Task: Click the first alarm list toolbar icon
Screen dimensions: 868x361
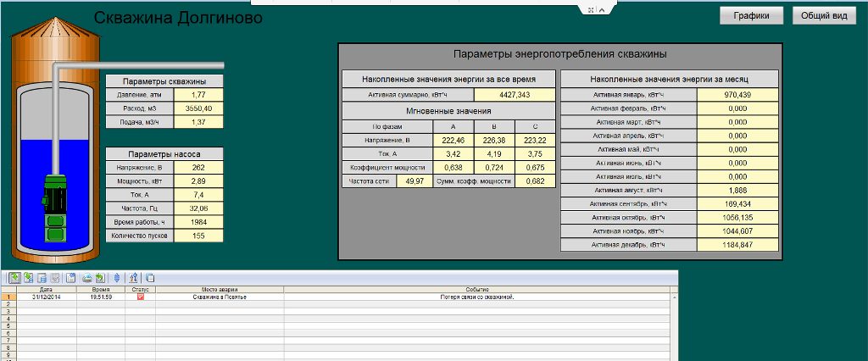Action: pyautogui.click(x=14, y=277)
